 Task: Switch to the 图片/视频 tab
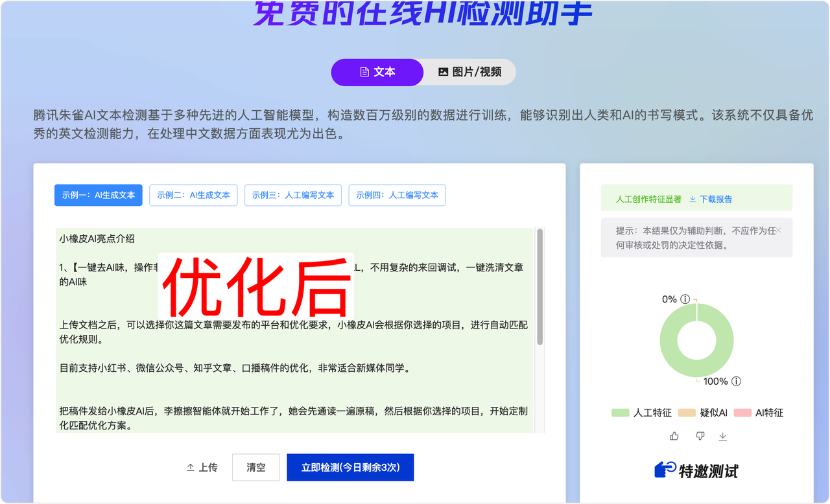point(470,72)
